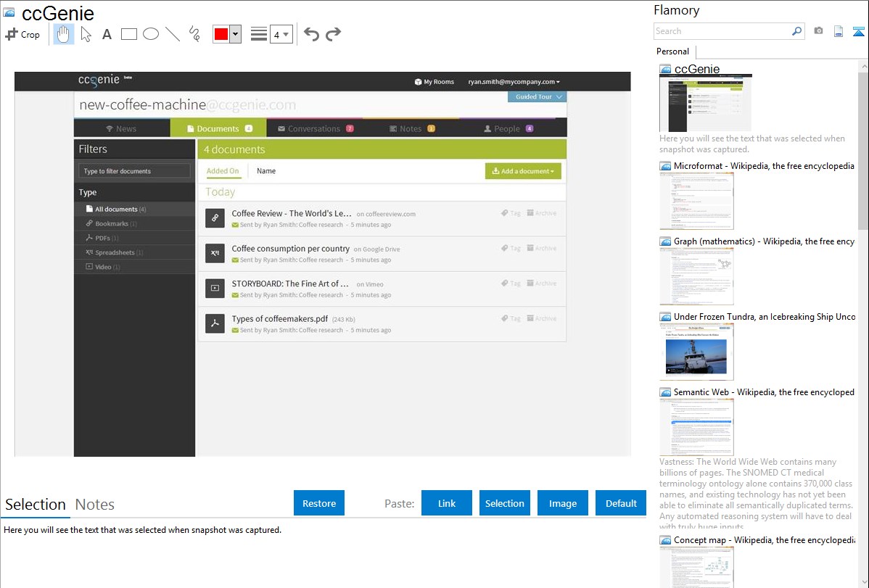Screen dimensions: 869x588
Task: Click Types of coffeemakers.pdf PDF icon
Action: point(215,323)
